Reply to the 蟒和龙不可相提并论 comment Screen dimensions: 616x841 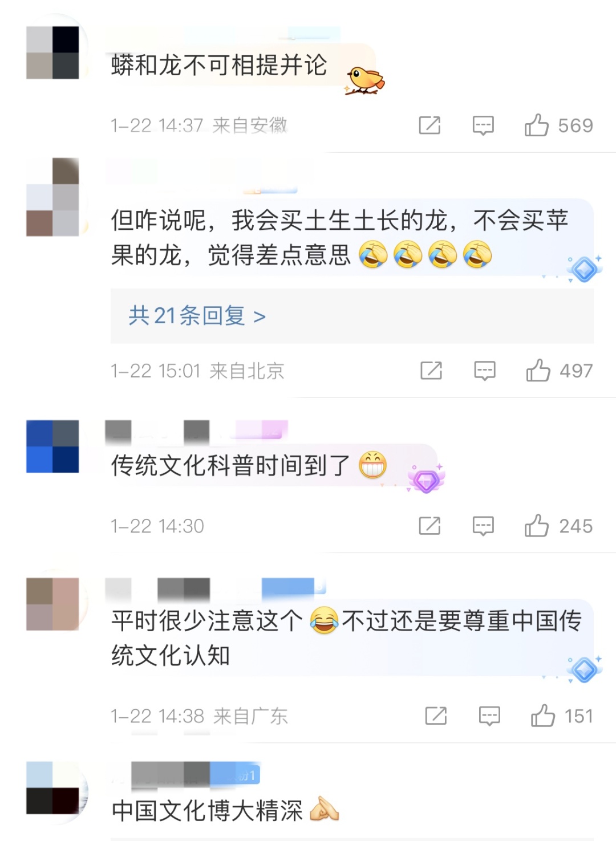483,125
